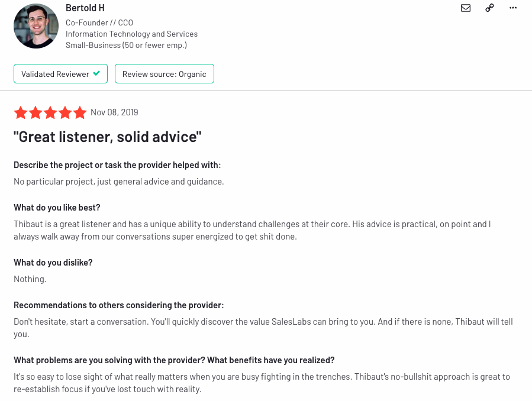Click the Nov 08, 2019 review date

[114, 112]
